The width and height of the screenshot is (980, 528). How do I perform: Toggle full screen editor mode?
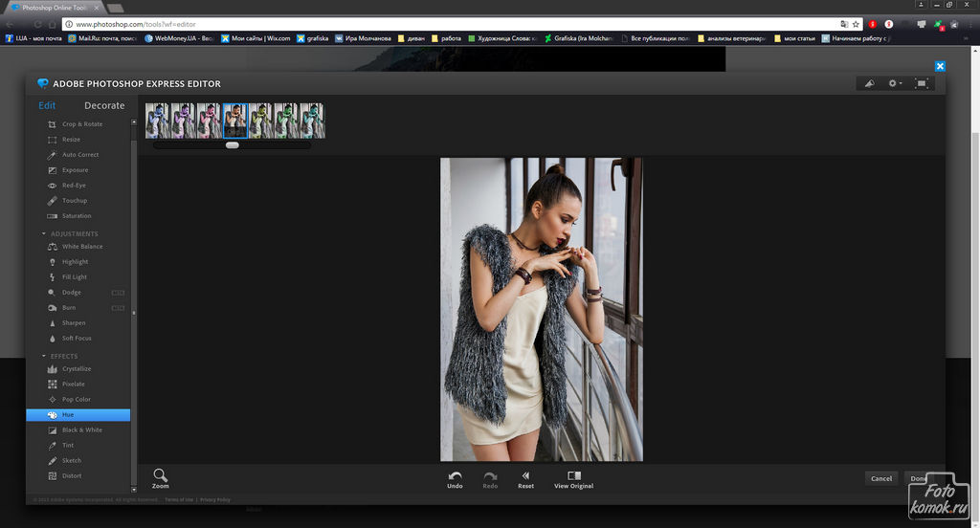click(922, 83)
